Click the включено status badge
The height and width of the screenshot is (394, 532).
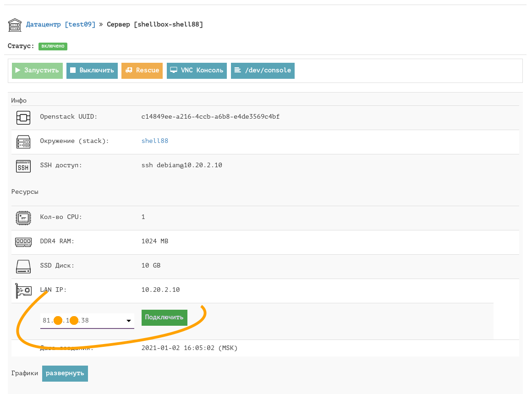(53, 46)
